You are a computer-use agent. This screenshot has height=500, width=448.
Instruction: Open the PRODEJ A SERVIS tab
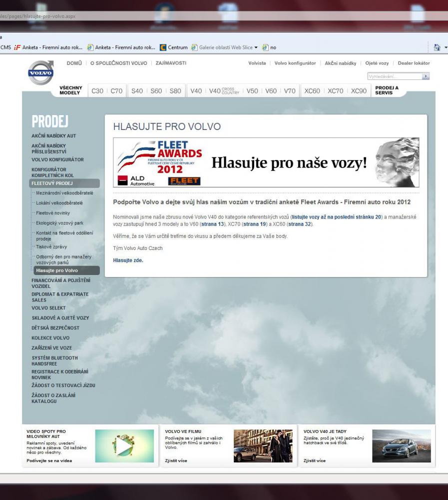click(387, 90)
